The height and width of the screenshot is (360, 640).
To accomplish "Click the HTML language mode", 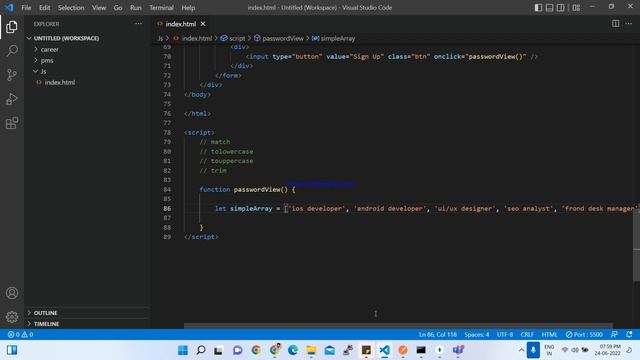I will tap(549, 334).
